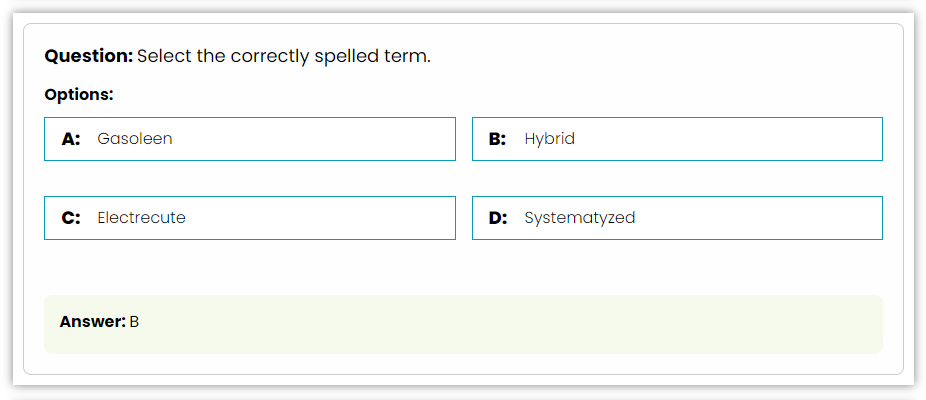This screenshot has width=926, height=400.
Task: Click the answer letter B in green panel
Action: [x=134, y=322]
